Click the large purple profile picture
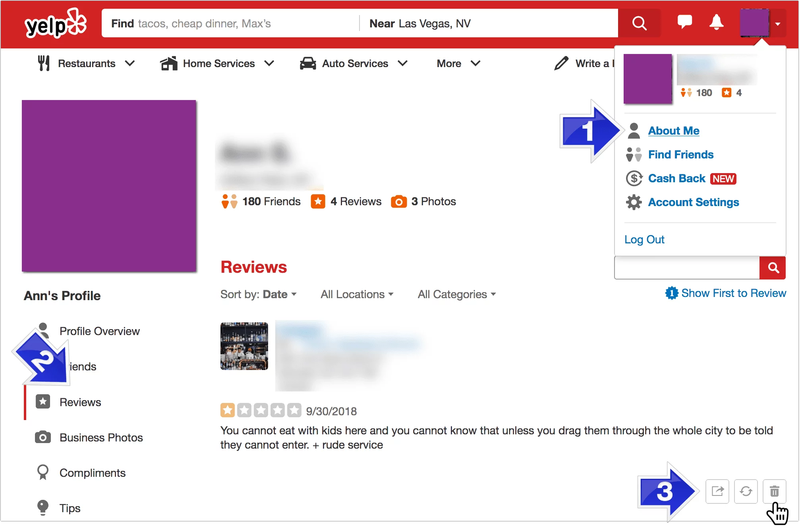Image resolution: width=800 pixels, height=532 pixels. tap(109, 186)
